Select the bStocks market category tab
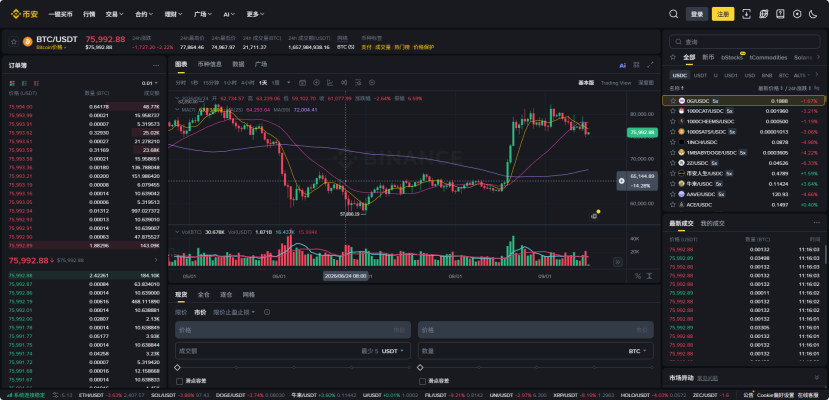The height and width of the screenshot is (400, 829). tap(732, 57)
